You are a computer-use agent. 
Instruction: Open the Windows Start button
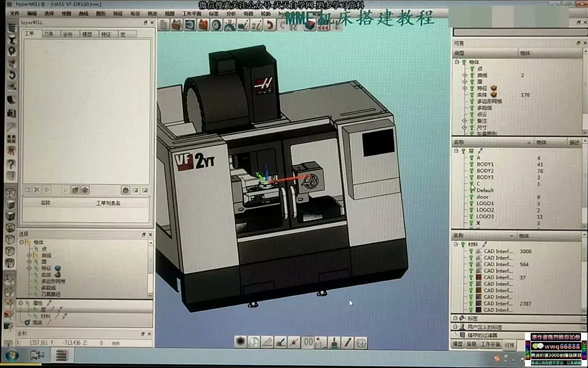pos(11,355)
